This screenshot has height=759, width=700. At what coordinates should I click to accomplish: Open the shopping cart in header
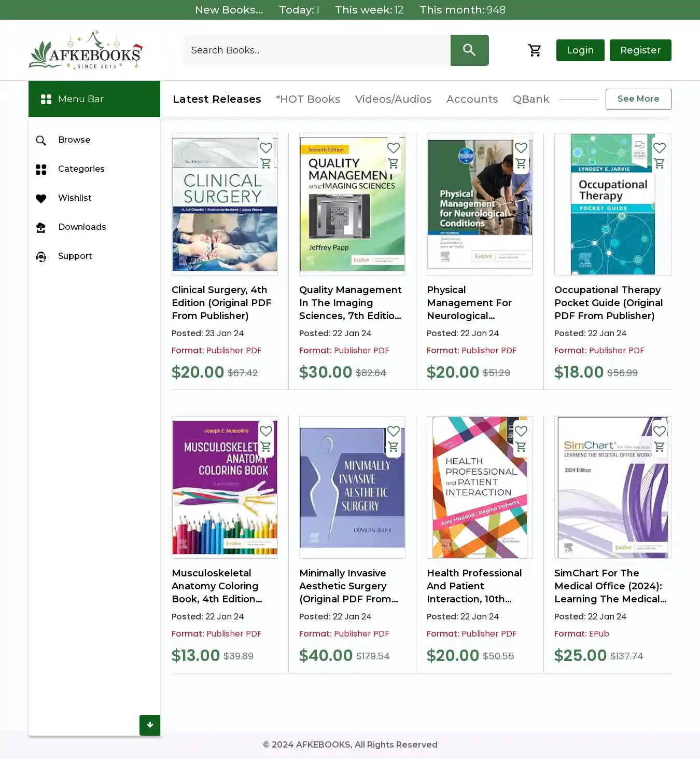(535, 50)
